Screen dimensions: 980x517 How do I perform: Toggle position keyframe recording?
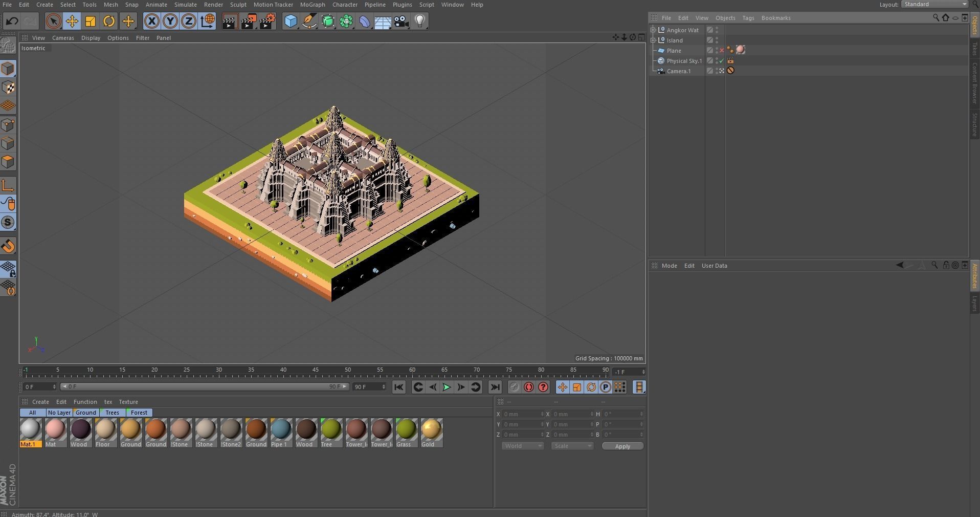562,387
